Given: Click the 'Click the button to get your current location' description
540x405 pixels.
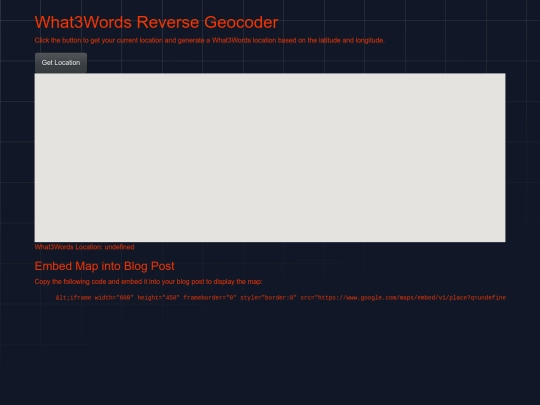Looking at the screenshot, I should click(209, 40).
